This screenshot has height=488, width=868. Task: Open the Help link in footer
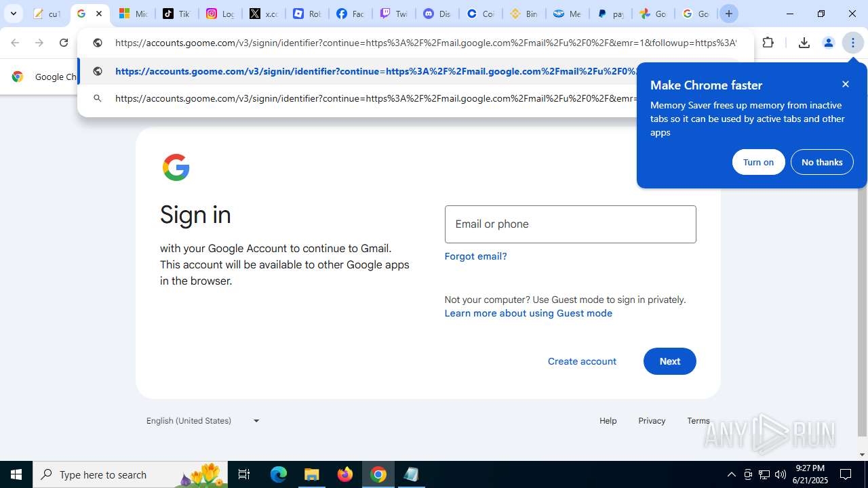pos(608,421)
